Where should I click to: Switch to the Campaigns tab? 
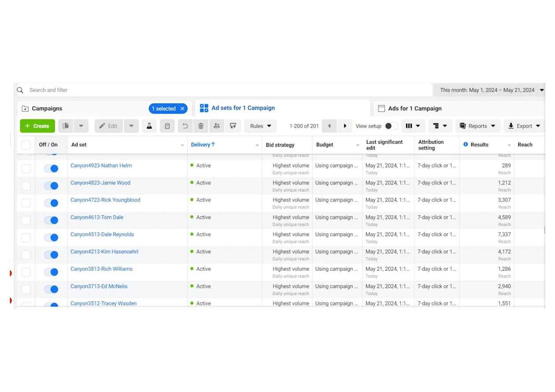(x=47, y=108)
